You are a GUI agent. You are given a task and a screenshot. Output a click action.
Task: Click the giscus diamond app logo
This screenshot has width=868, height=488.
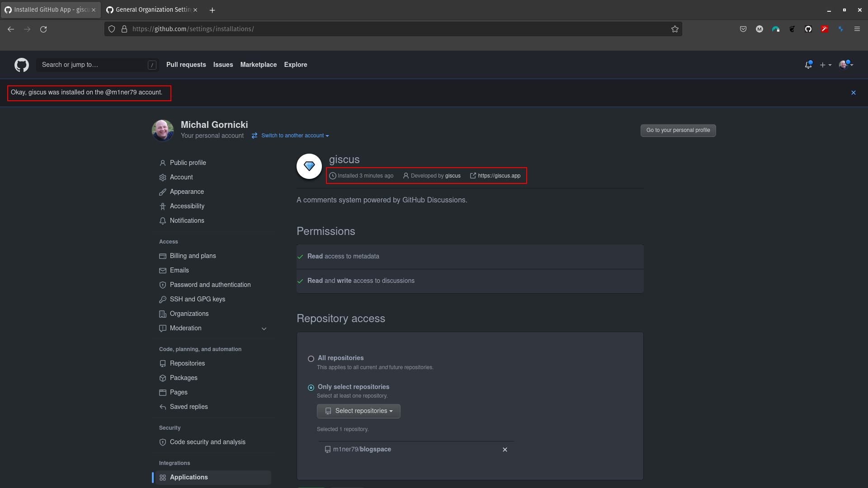click(x=309, y=166)
